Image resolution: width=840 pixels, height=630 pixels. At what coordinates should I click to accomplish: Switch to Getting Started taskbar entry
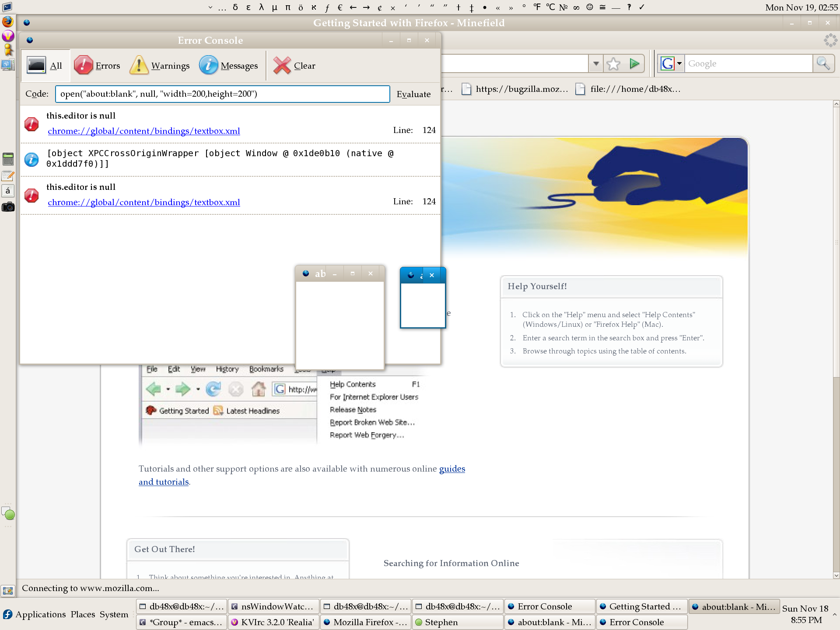(x=642, y=606)
